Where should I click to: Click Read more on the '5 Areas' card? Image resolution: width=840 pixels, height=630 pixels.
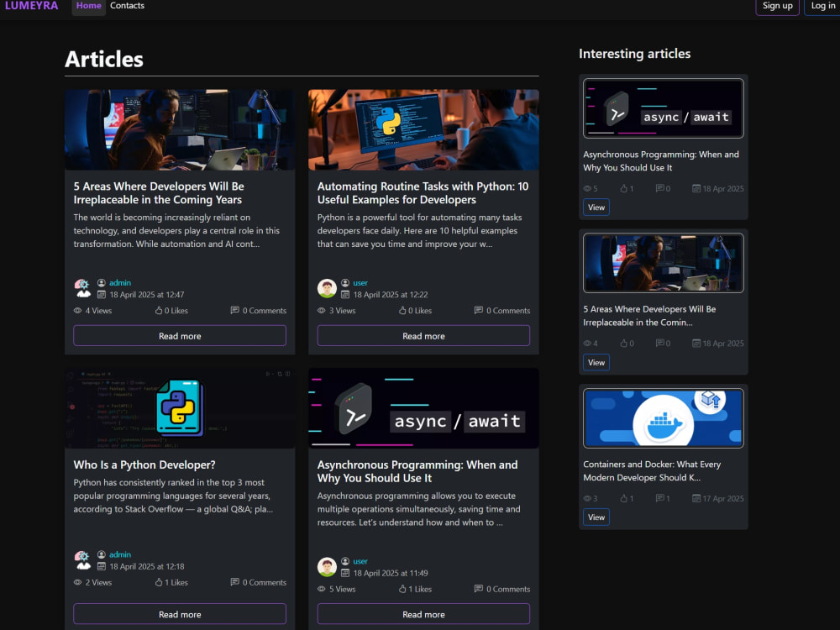(x=180, y=336)
